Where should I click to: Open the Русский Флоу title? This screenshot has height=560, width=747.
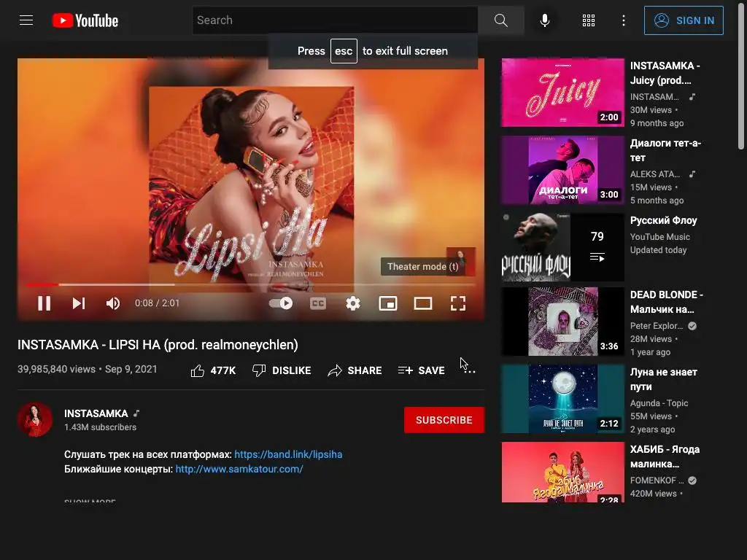pyautogui.click(x=663, y=220)
